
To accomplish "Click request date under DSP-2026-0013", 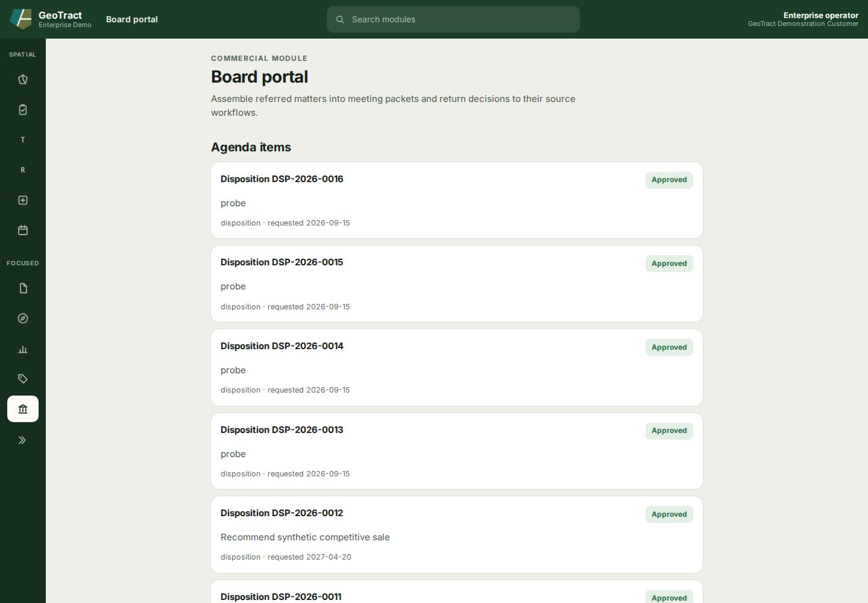I will [309, 474].
